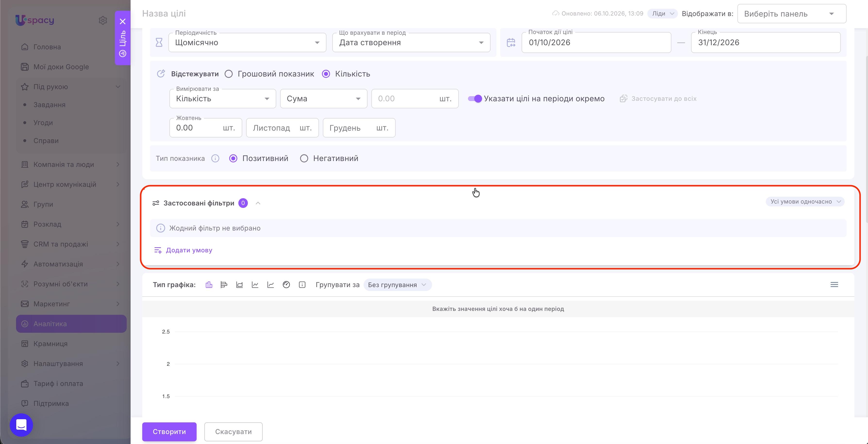Toggle Указати цілі на періоди окремо switch
Image resolution: width=868 pixels, height=444 pixels.
click(x=475, y=99)
